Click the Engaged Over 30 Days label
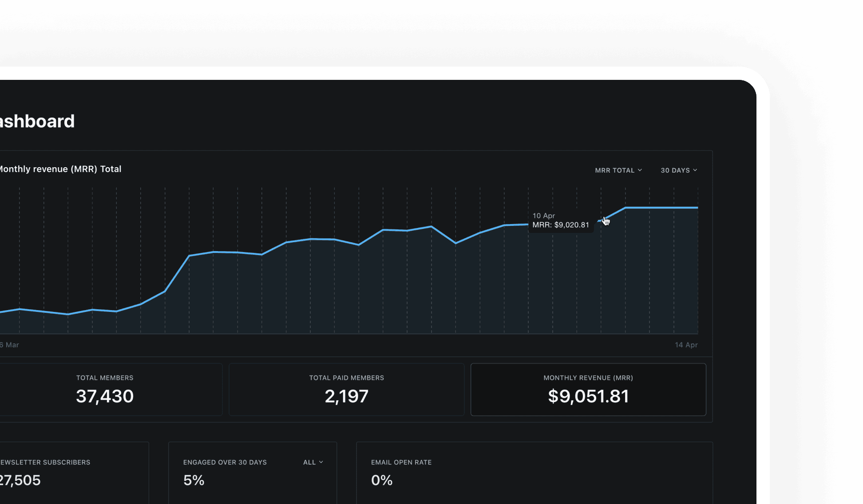 pyautogui.click(x=225, y=462)
